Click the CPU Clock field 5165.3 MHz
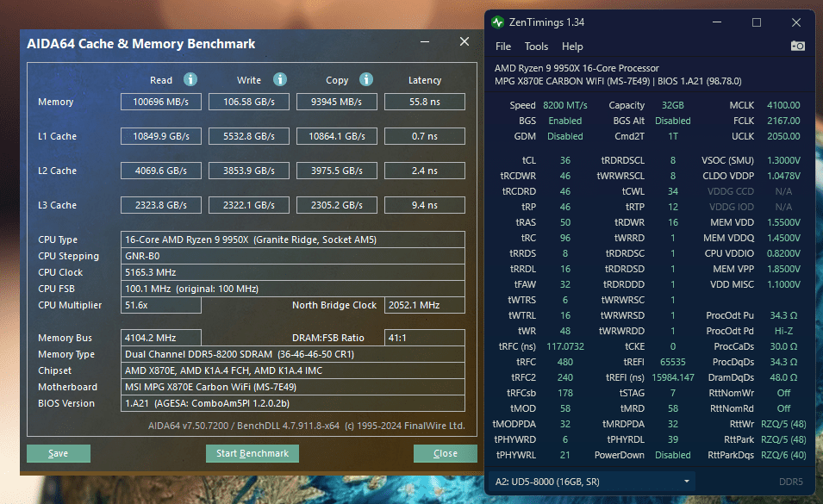Viewport: 823px width, 504px height. coord(293,272)
